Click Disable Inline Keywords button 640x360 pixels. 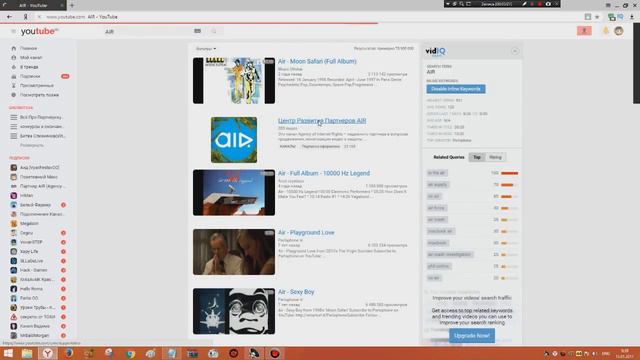point(456,89)
